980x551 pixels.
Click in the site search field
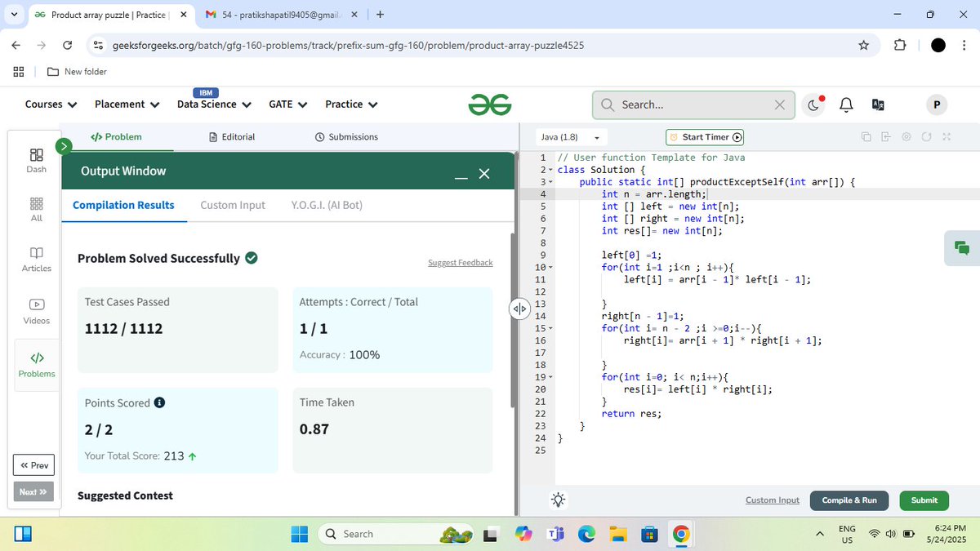(x=694, y=104)
